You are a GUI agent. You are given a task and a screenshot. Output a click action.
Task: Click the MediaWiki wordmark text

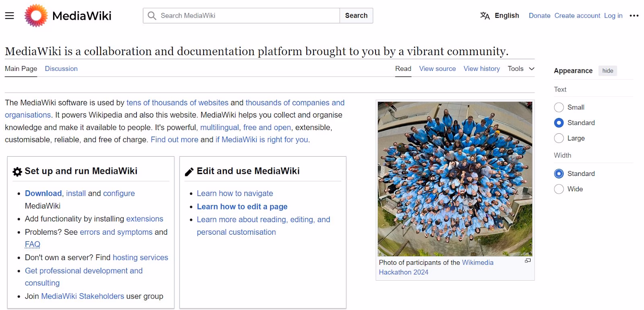point(82,16)
